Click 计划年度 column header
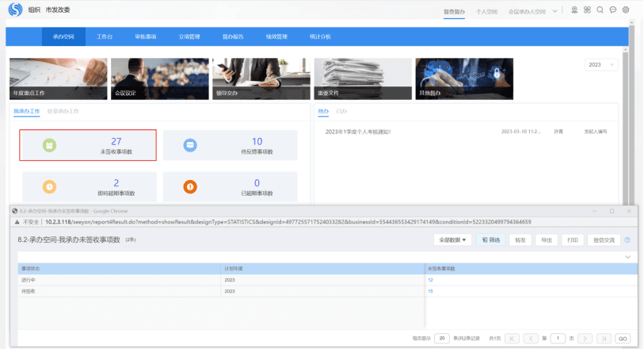This screenshot has height=349, width=644. [x=322, y=268]
